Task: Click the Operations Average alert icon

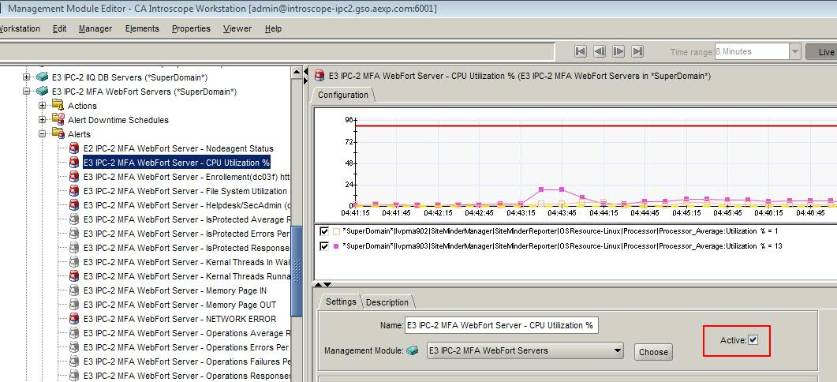Action: [x=74, y=333]
